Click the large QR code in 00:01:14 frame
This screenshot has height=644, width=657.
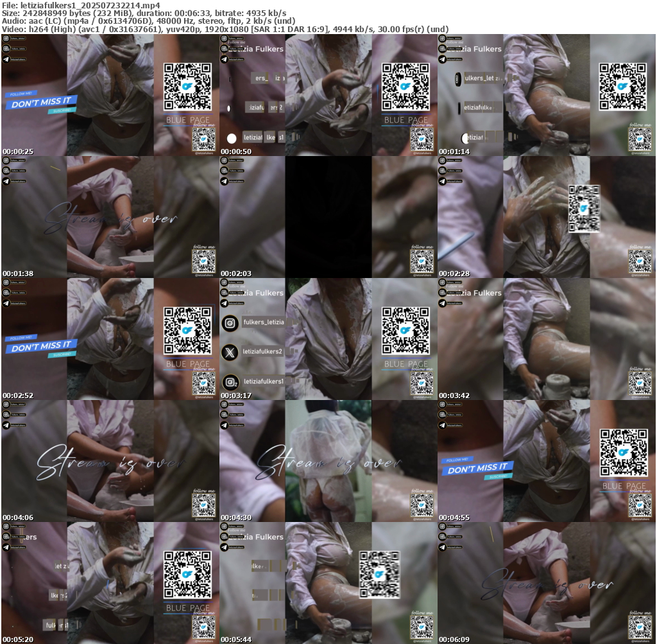click(622, 87)
